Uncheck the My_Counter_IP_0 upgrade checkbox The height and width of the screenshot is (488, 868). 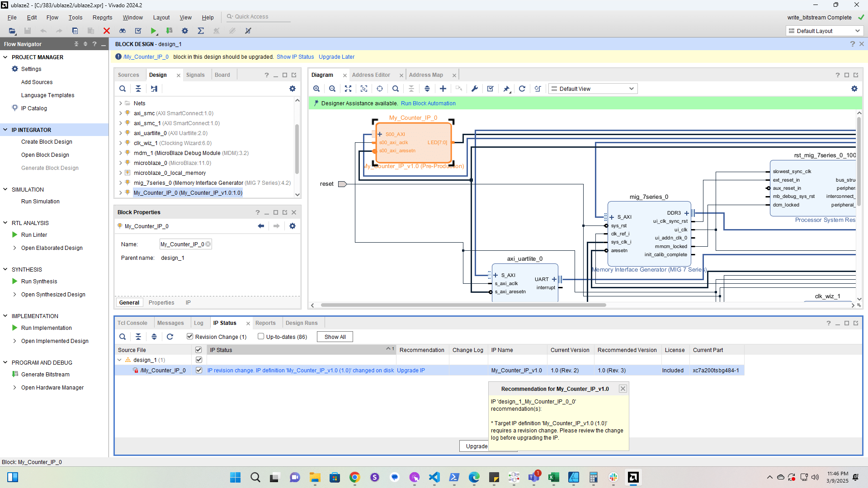click(x=199, y=370)
